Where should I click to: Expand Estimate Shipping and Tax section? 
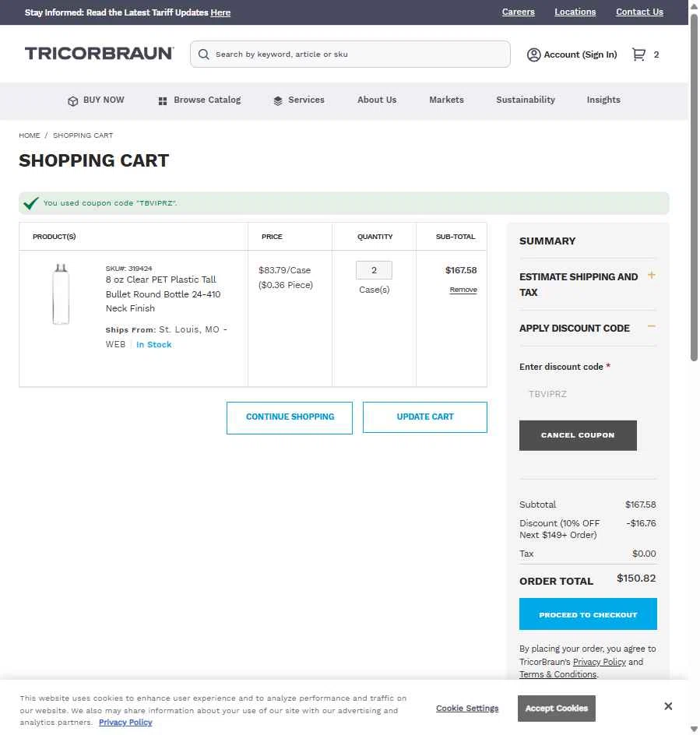[651, 275]
